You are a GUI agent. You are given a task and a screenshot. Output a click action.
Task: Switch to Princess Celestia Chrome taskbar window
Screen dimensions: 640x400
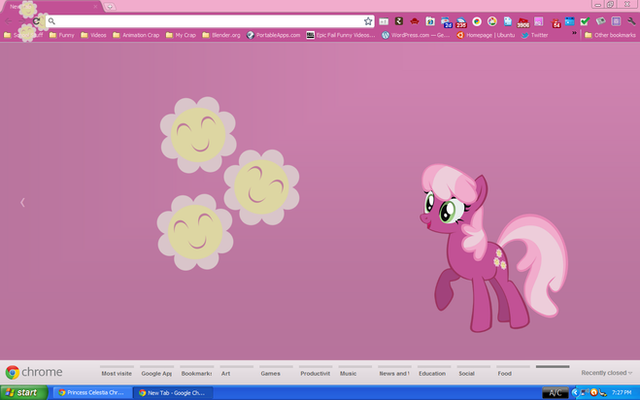[x=93, y=393]
